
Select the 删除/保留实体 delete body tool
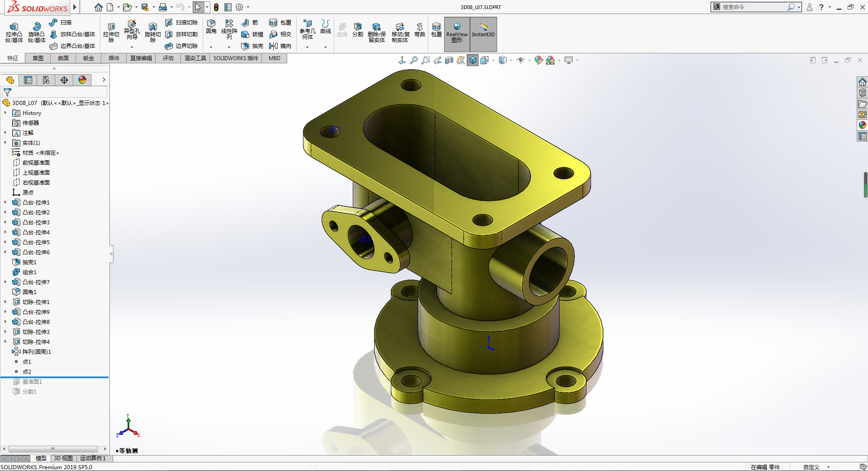click(x=377, y=33)
